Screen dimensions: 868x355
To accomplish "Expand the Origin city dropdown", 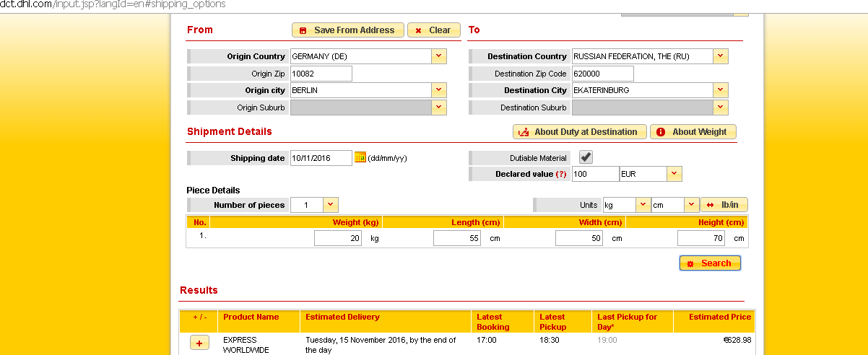I will click(439, 90).
